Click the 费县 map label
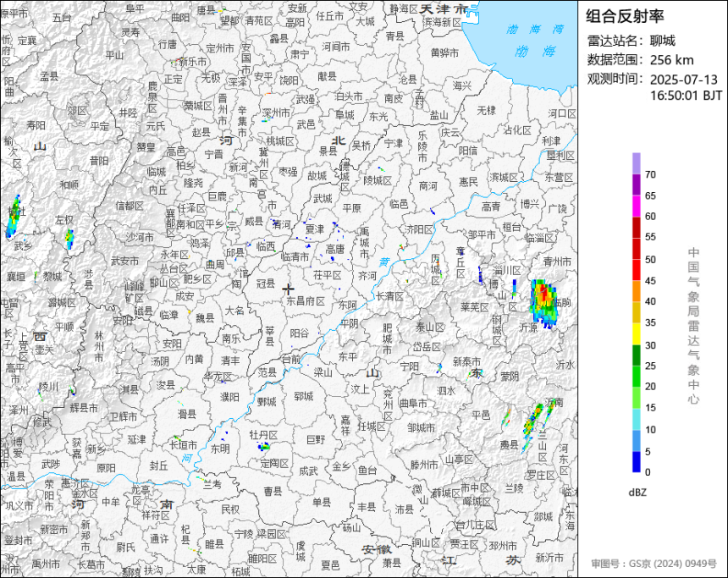The width and height of the screenshot is (728, 578). (509, 445)
